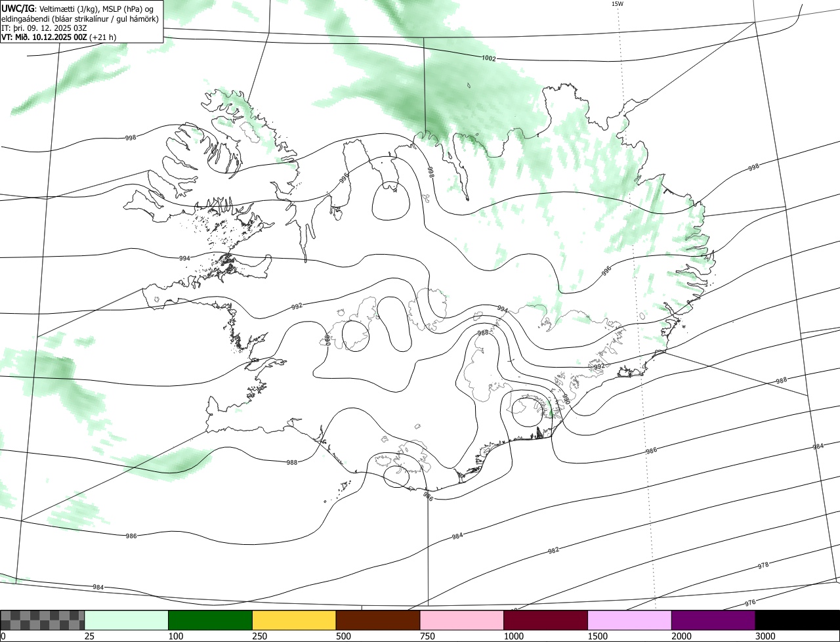Click the 'UWC/IG' title label
This screenshot has width=840, height=642.
tap(18, 8)
